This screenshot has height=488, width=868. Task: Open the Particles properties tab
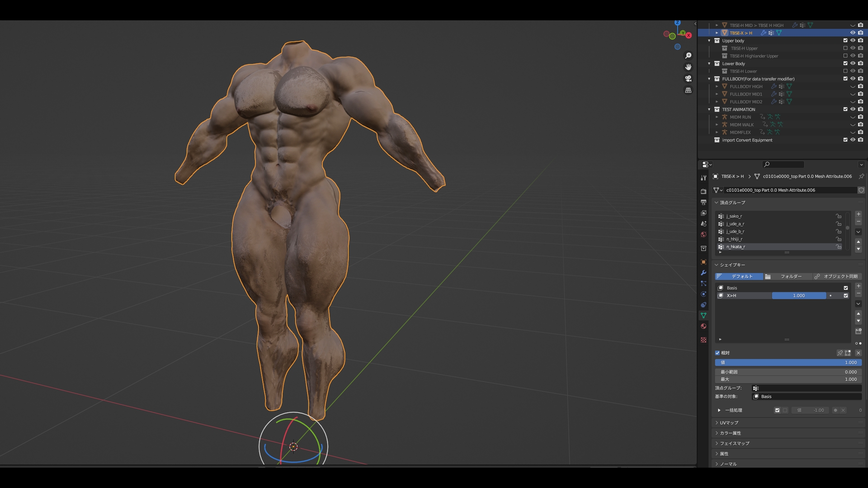(x=703, y=283)
